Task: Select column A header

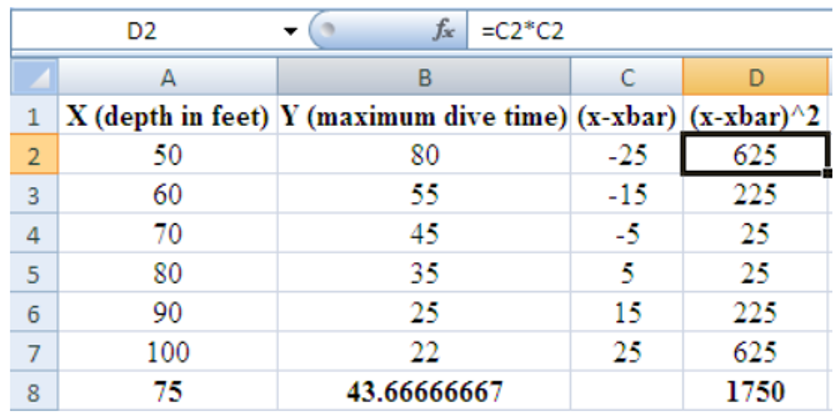Action: (168, 77)
